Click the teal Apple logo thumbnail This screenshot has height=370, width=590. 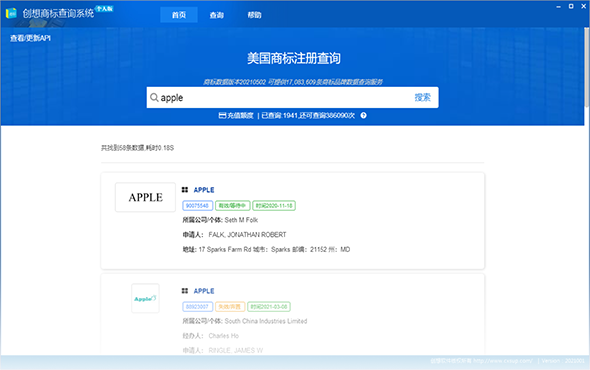coord(145,298)
